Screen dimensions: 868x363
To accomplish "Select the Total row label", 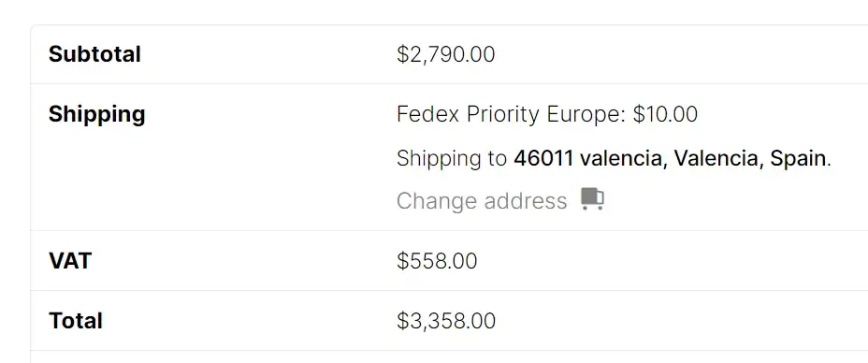I will coord(75,321).
